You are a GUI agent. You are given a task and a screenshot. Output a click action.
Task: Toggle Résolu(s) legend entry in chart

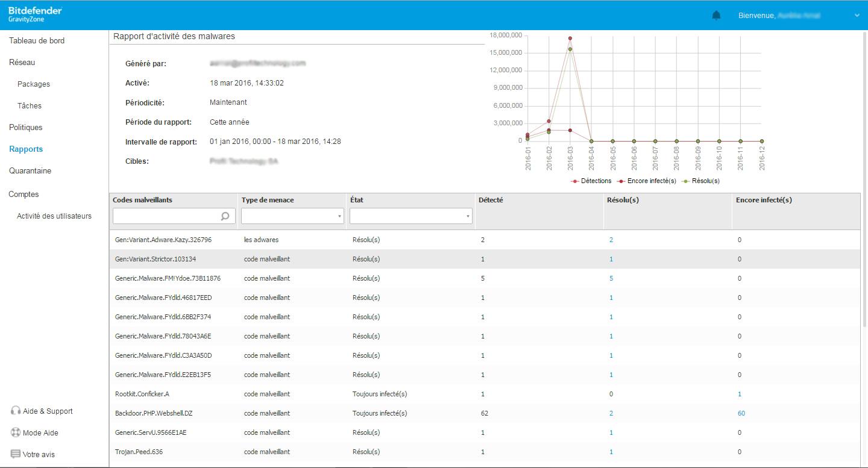pos(700,181)
